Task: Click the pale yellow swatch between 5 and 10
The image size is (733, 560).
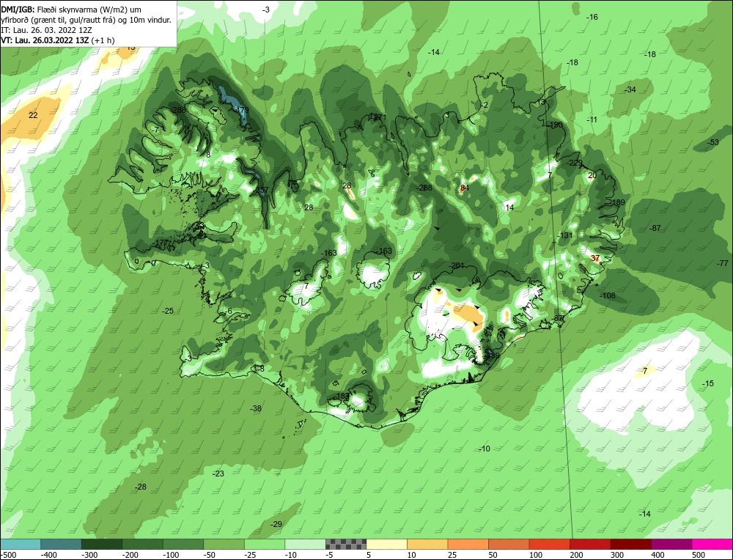Action: [x=386, y=544]
